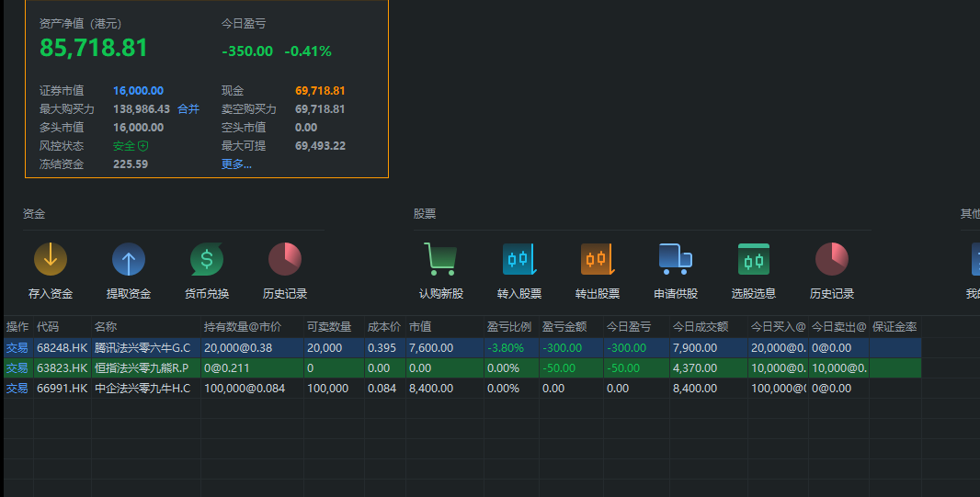Sort by the 今日卖出@ column header
Viewport: 980px width, 497px height.
click(x=838, y=326)
